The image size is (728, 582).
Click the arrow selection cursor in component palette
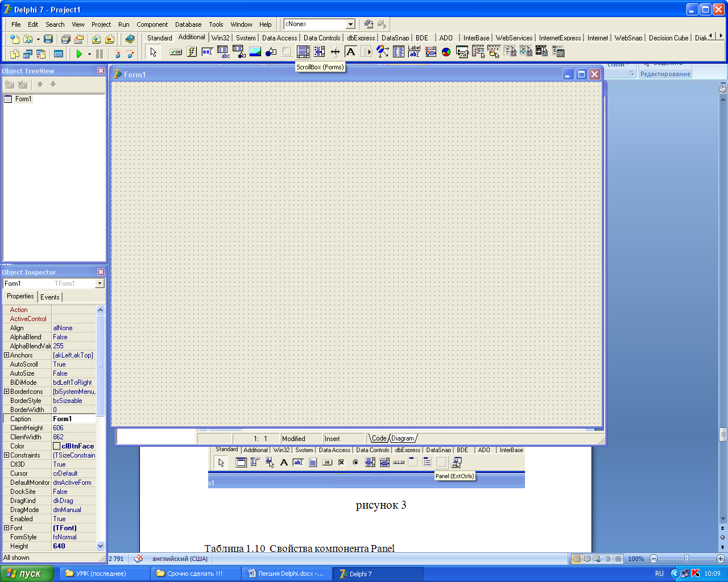(153, 52)
